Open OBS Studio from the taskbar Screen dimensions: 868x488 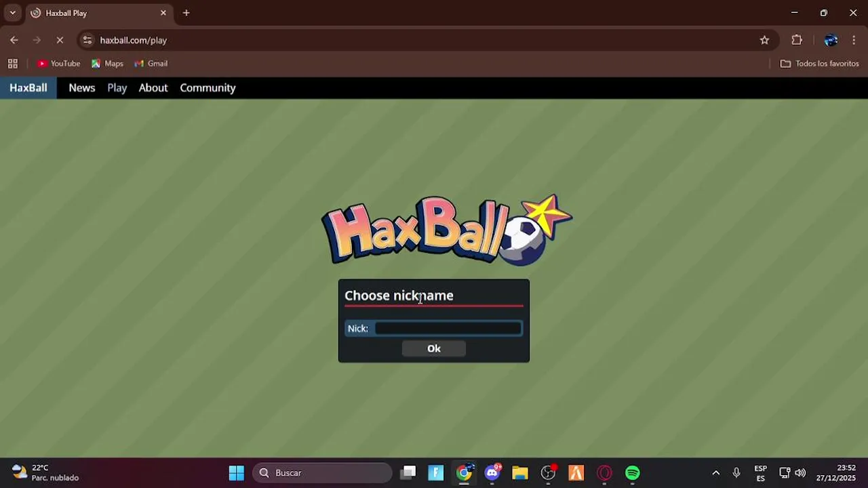pyautogui.click(x=548, y=473)
